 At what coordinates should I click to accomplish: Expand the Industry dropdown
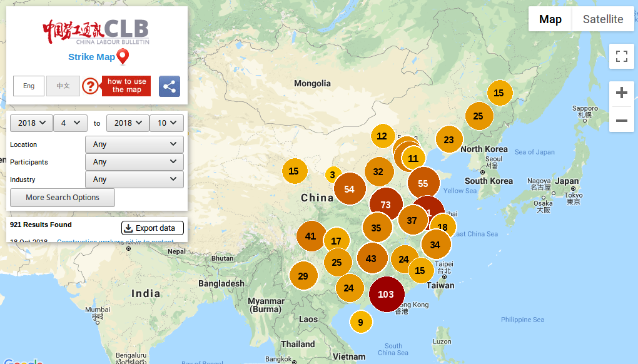(134, 179)
